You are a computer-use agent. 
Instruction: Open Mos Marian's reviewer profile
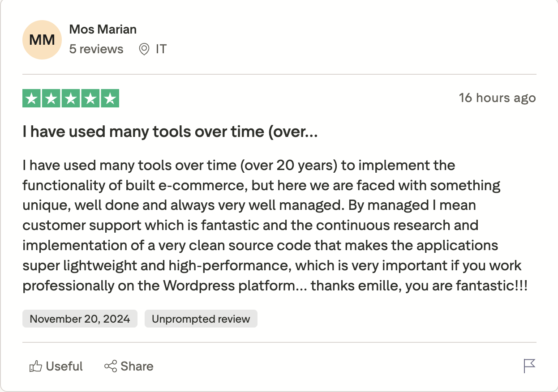[103, 29]
